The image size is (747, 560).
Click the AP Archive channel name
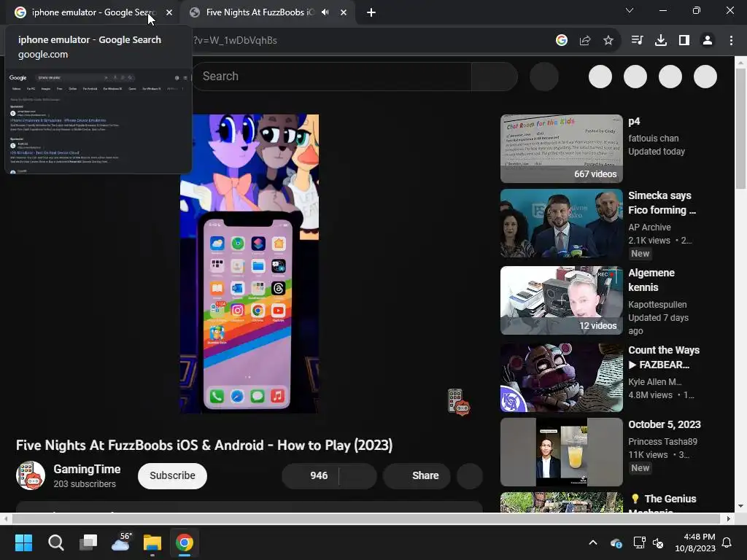[x=649, y=227]
